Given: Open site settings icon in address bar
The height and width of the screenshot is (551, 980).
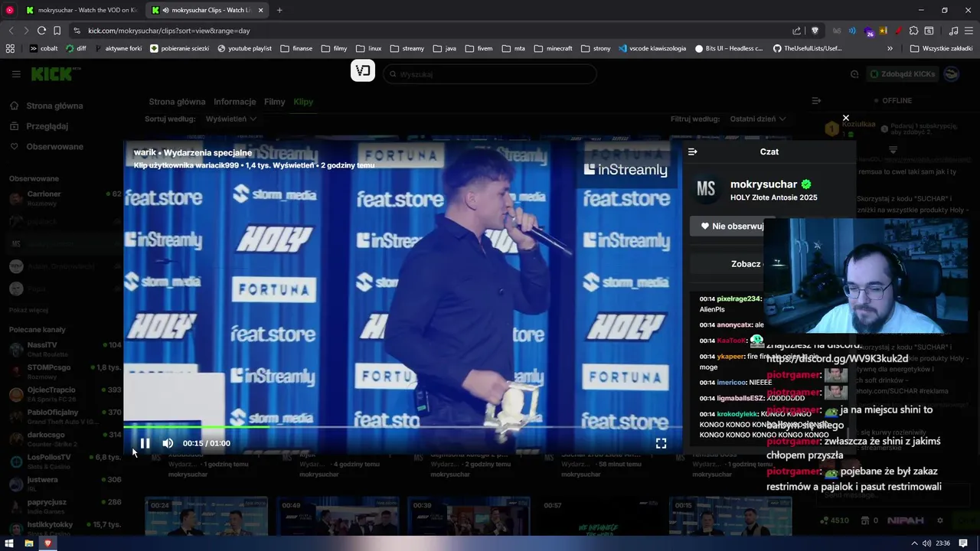Looking at the screenshot, I should (77, 31).
